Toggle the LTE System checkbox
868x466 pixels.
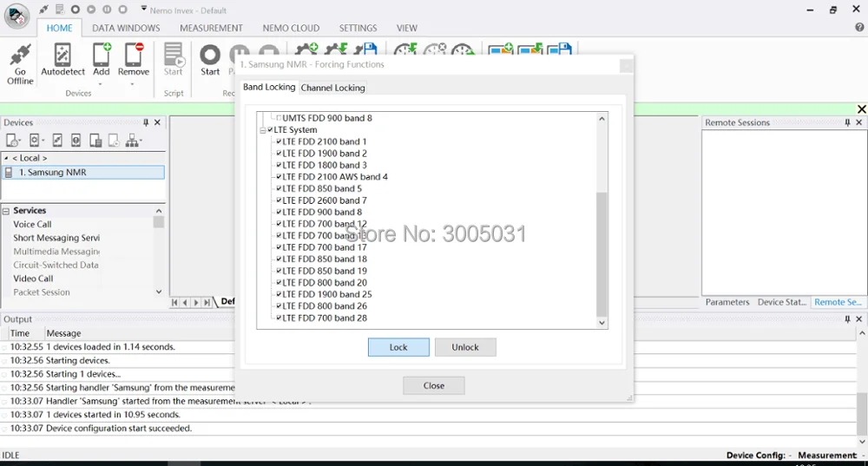click(x=270, y=130)
